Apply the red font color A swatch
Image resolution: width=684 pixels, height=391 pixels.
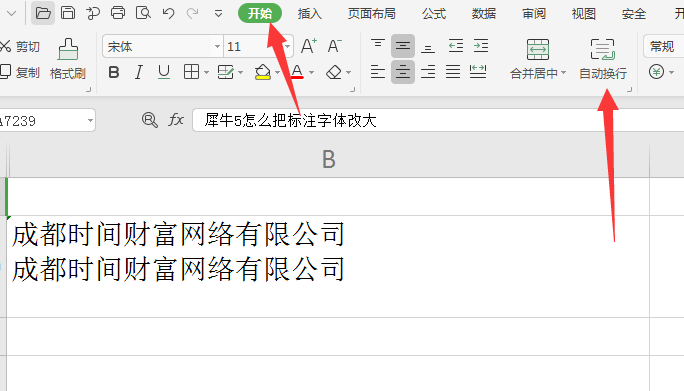click(298, 72)
